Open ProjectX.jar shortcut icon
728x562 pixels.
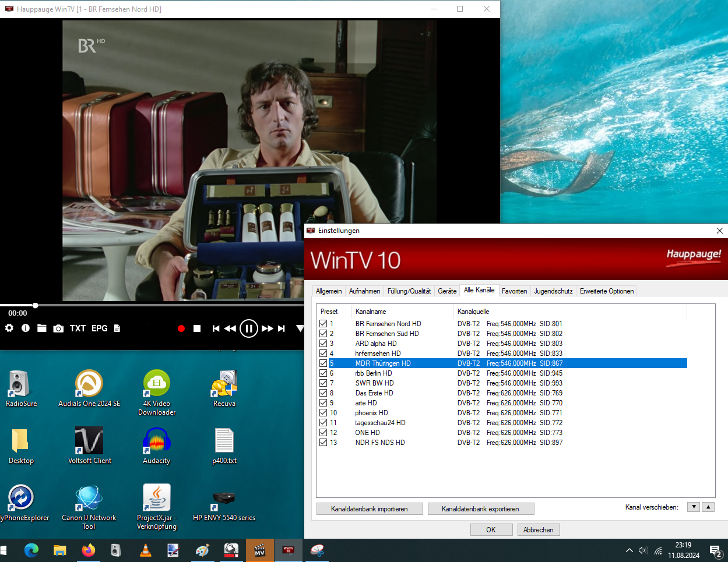pos(157,507)
